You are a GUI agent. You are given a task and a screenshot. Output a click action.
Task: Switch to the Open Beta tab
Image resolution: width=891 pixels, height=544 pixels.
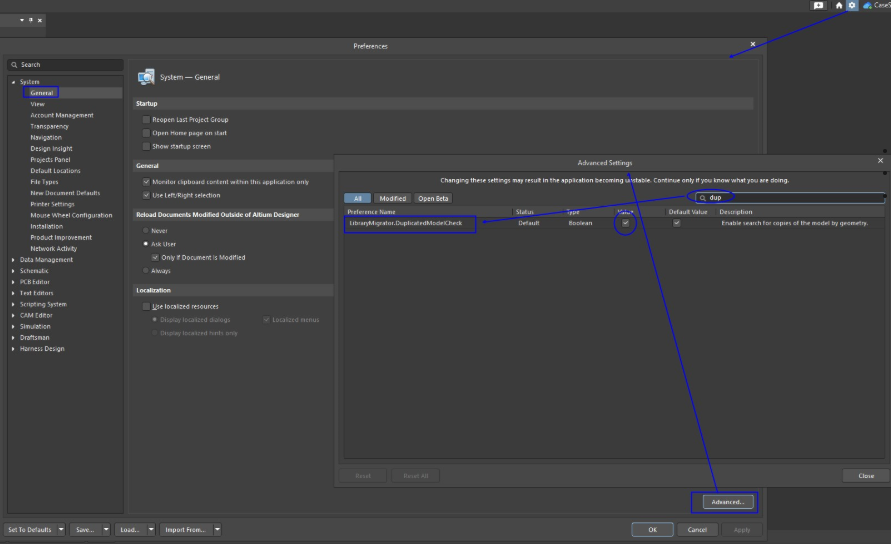coord(432,198)
